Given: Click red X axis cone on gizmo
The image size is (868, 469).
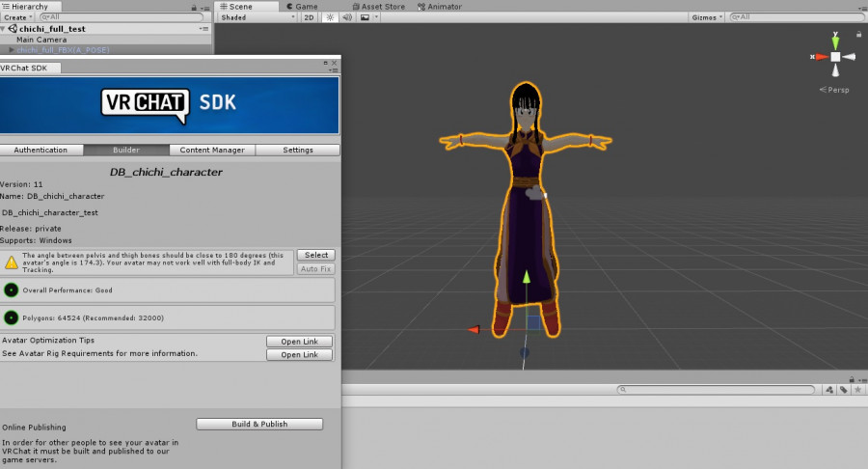Looking at the screenshot, I should click(x=822, y=57).
